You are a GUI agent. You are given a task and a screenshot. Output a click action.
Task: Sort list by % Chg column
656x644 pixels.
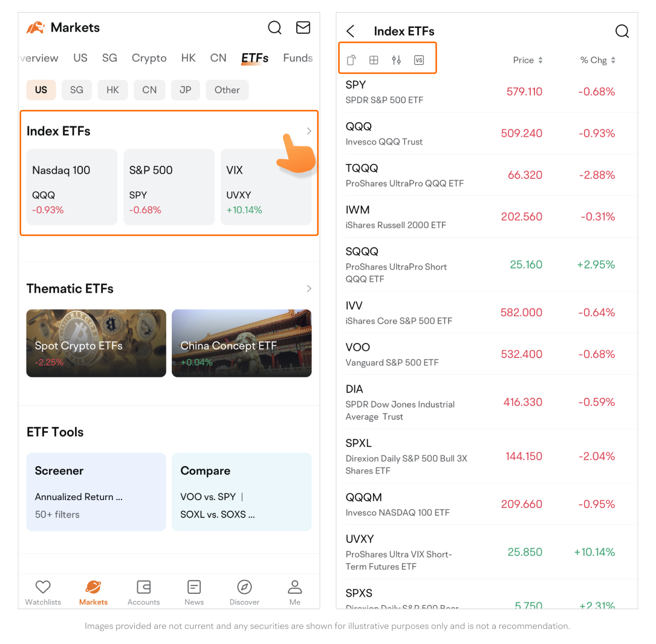(597, 60)
